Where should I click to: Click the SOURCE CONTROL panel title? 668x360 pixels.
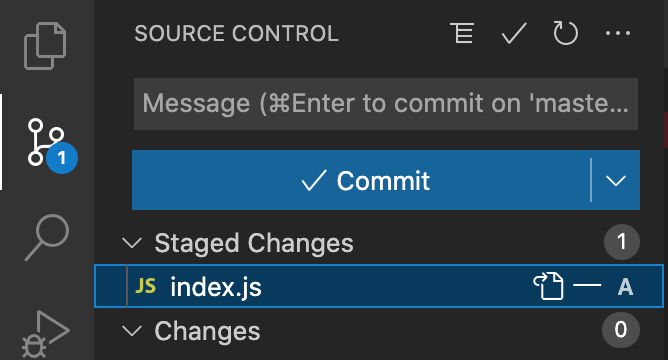click(236, 34)
